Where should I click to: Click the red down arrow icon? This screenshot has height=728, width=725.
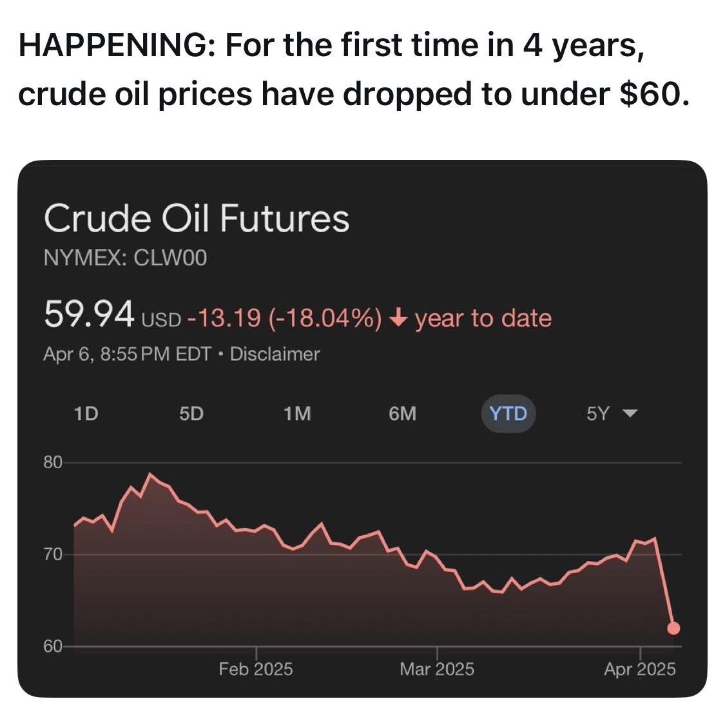pyautogui.click(x=398, y=318)
